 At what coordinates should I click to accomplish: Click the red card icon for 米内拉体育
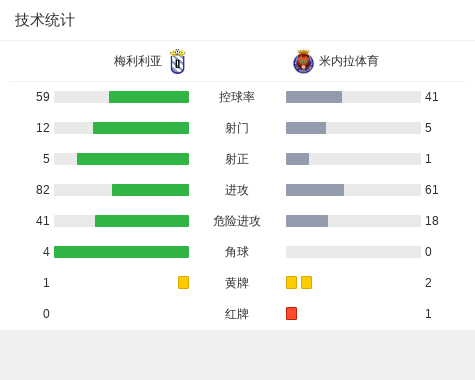(x=291, y=313)
